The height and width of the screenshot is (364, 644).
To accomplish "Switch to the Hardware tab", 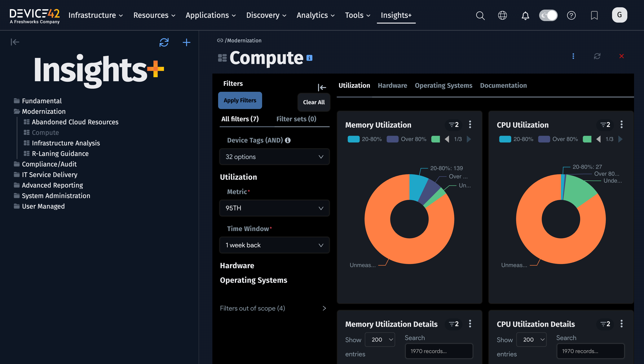I will point(392,85).
